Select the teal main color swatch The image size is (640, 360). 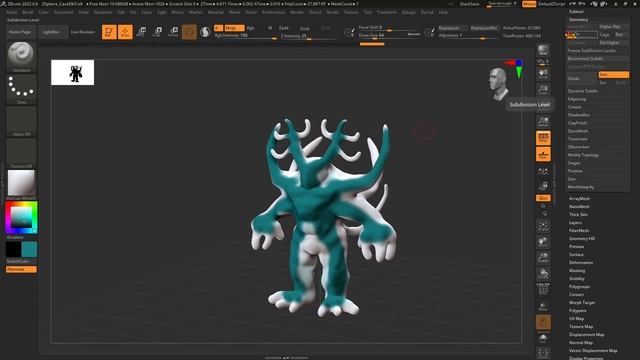29,249
